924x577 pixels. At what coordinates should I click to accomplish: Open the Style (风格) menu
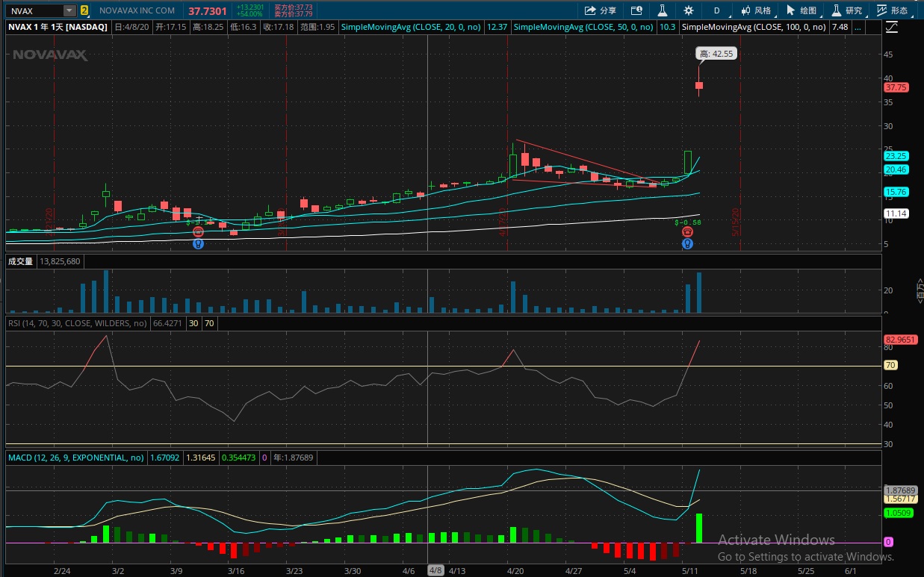[x=756, y=10]
